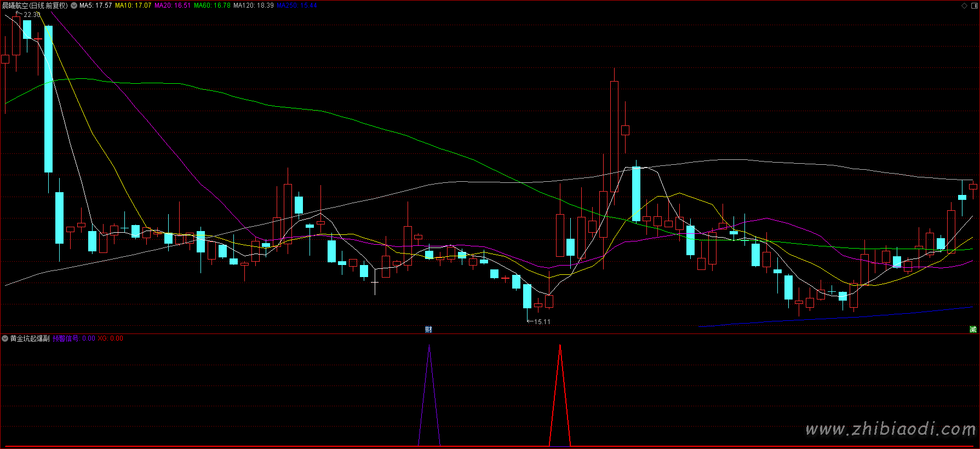Select the yellow MA10: 17.07 label
The height and width of the screenshot is (449, 980).
133,5
